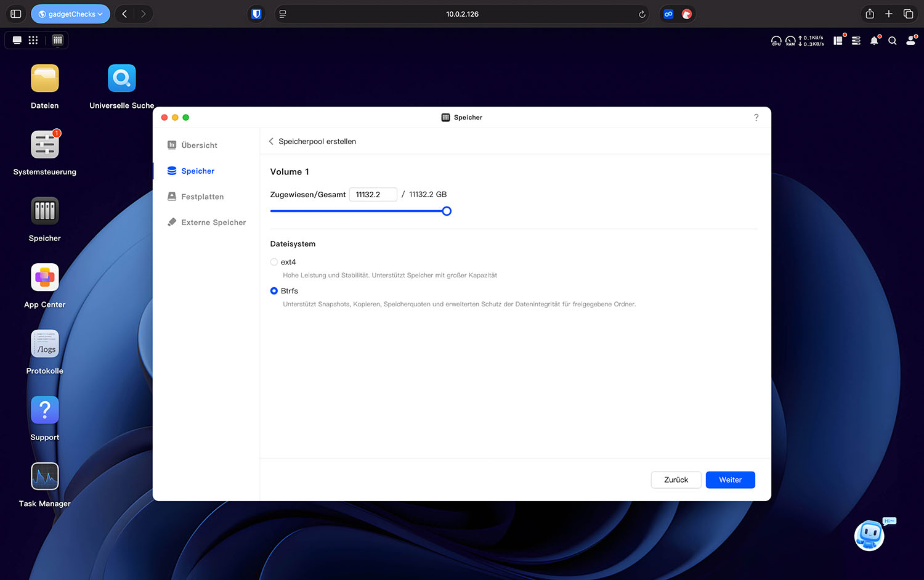Click the notification bell icon
The width and height of the screenshot is (924, 580).
tap(874, 41)
